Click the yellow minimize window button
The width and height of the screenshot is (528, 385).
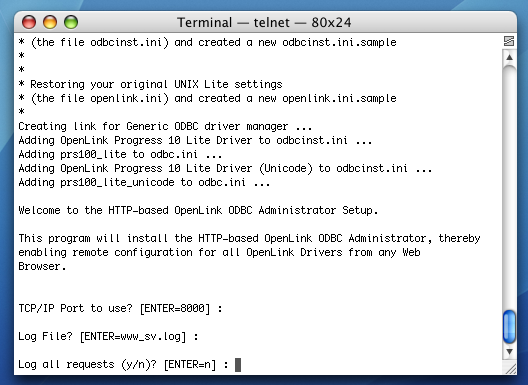[50, 22]
